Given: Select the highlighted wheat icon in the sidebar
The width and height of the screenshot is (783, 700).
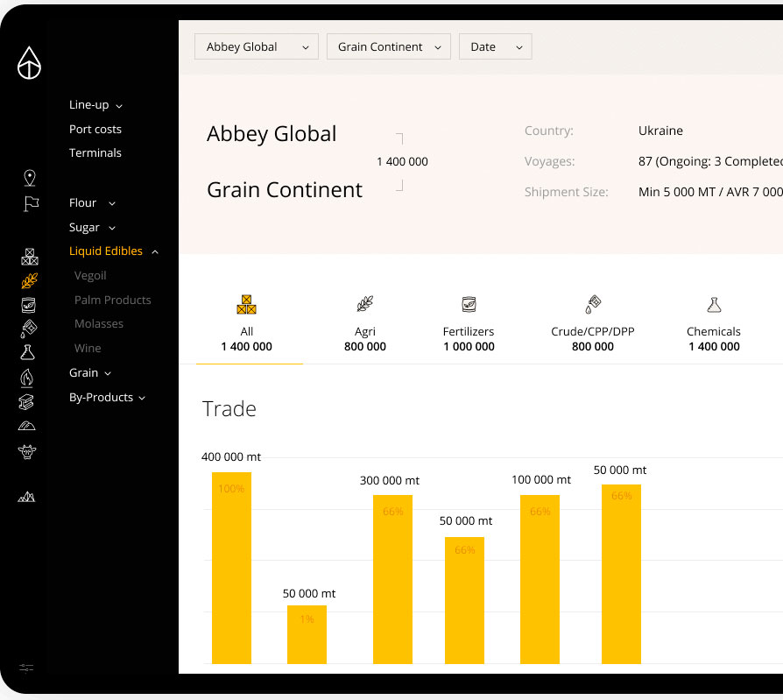Looking at the screenshot, I should coord(29,281).
